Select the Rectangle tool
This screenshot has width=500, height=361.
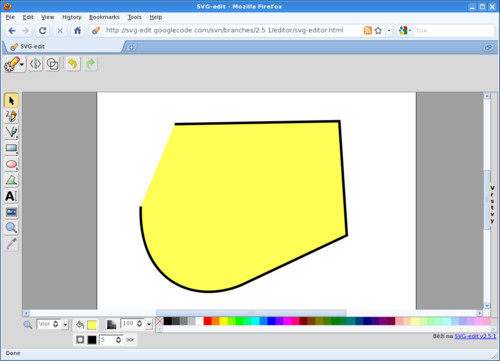tap(11, 148)
